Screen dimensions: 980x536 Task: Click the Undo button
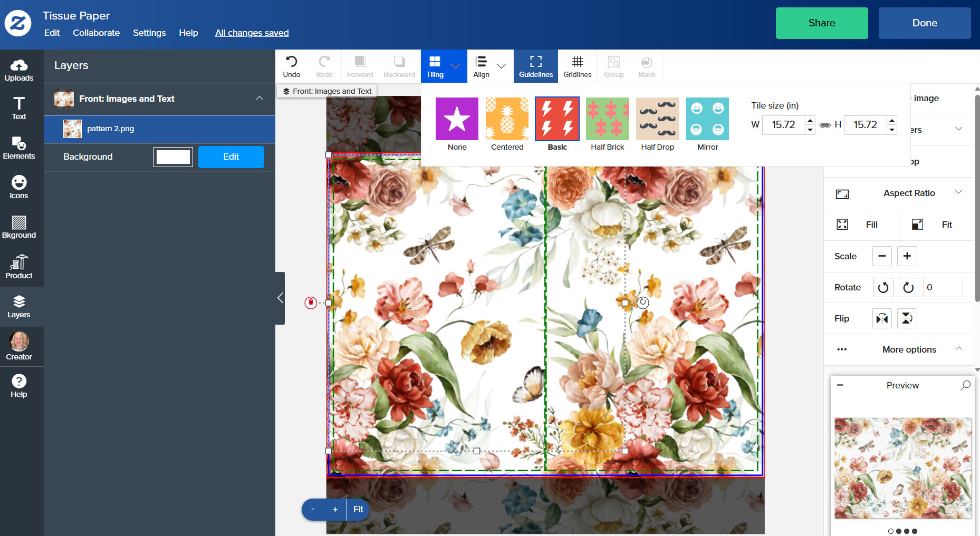tap(292, 66)
